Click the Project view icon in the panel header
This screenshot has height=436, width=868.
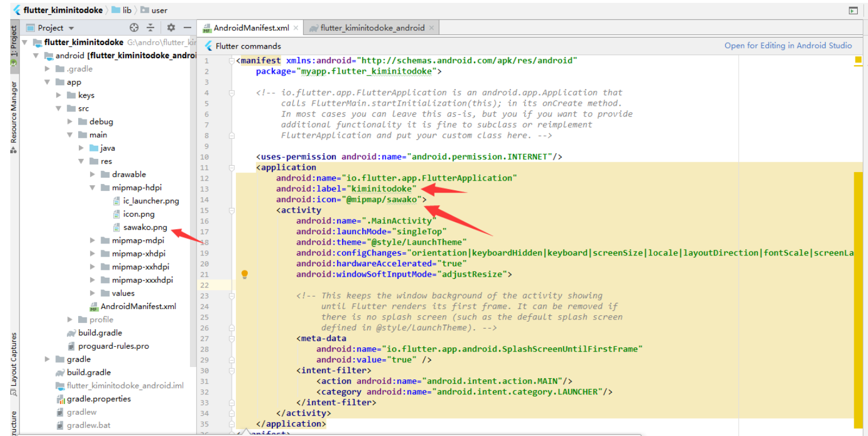31,27
